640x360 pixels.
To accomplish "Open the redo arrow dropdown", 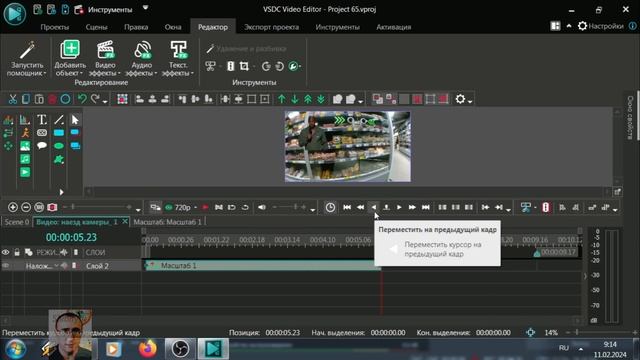I will [x=105, y=101].
